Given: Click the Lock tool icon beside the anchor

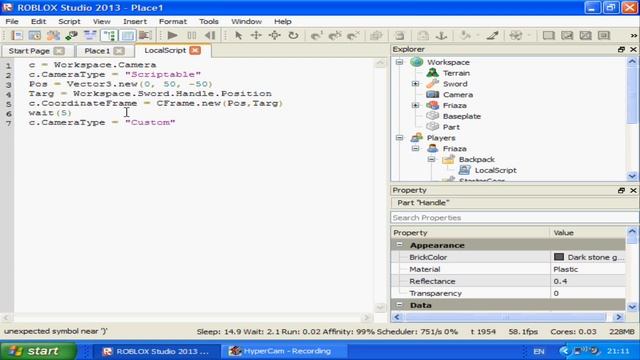Looking at the screenshot, I should pyautogui.click(x=423, y=36).
